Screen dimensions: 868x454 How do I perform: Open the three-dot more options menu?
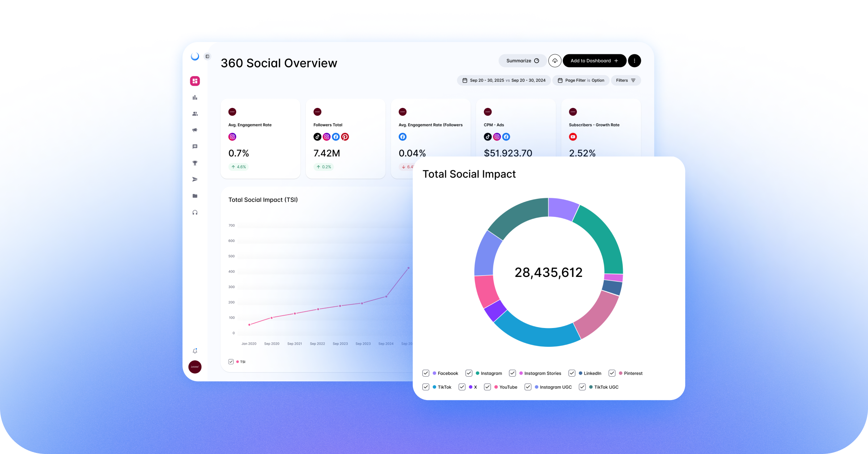coord(634,61)
